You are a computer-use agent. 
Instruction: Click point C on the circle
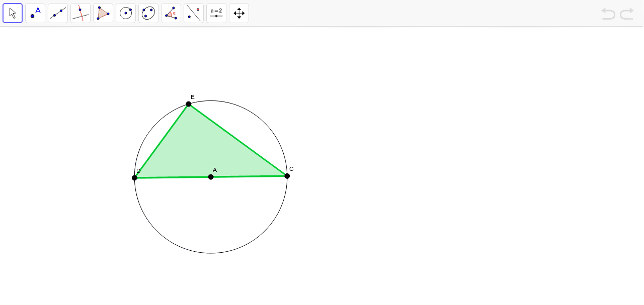click(287, 176)
